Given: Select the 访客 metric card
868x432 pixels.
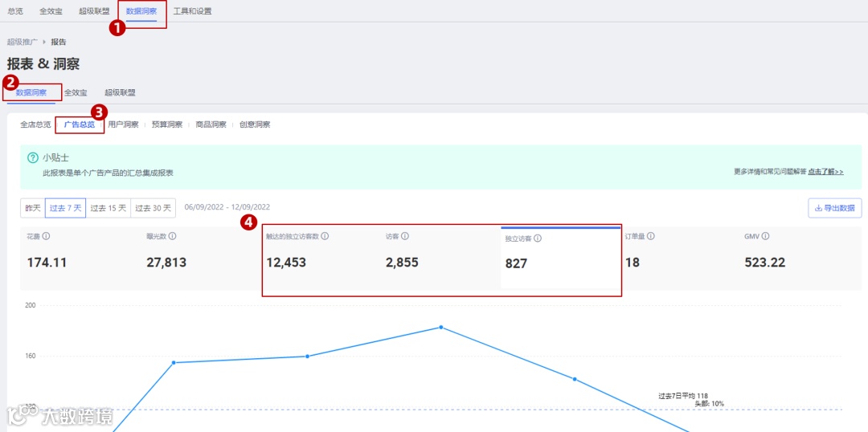Looking at the screenshot, I should 441,257.
